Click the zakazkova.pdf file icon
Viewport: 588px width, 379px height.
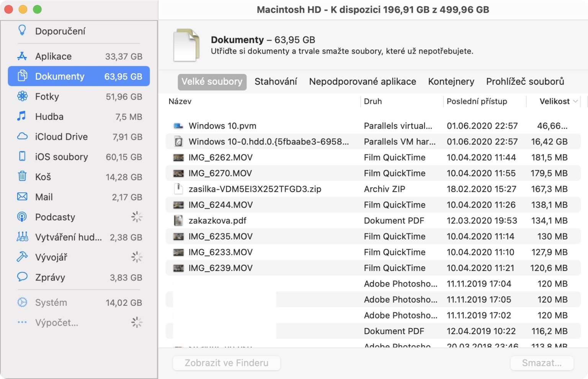(178, 220)
